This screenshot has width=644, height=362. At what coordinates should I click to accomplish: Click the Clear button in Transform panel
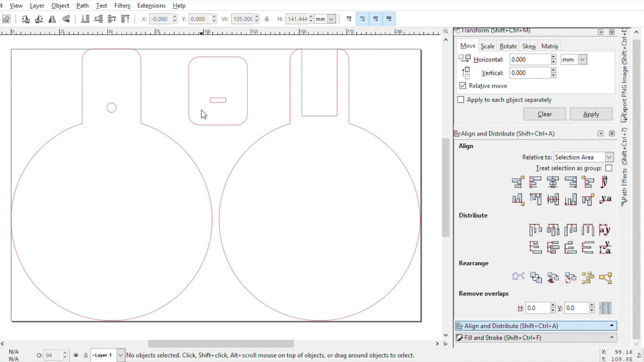point(544,114)
